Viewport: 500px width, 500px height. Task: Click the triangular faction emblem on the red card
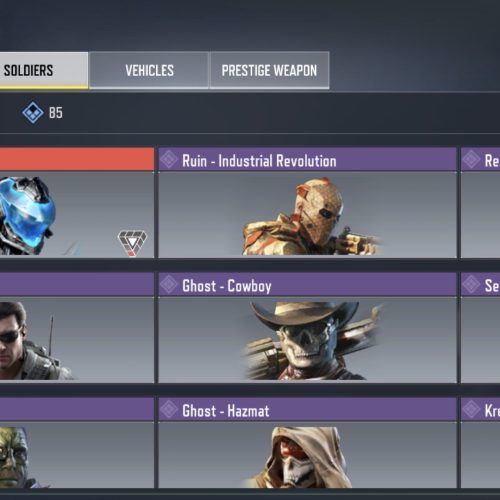point(132,243)
